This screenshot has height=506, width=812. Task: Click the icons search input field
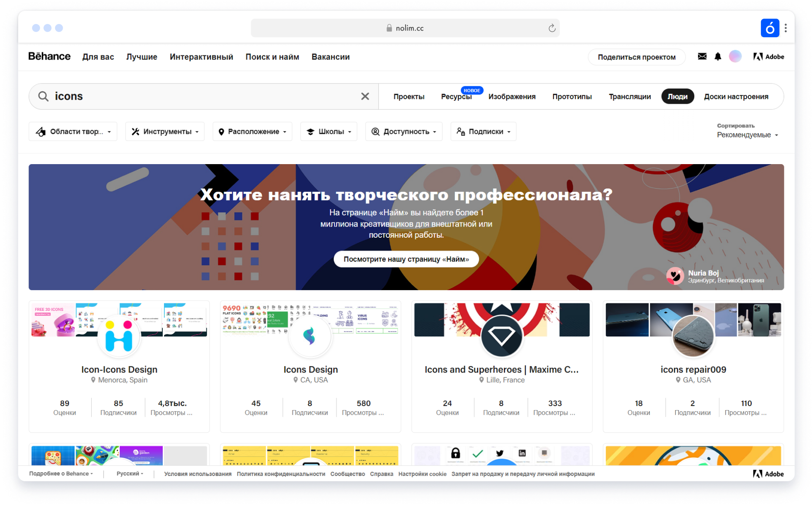click(204, 96)
